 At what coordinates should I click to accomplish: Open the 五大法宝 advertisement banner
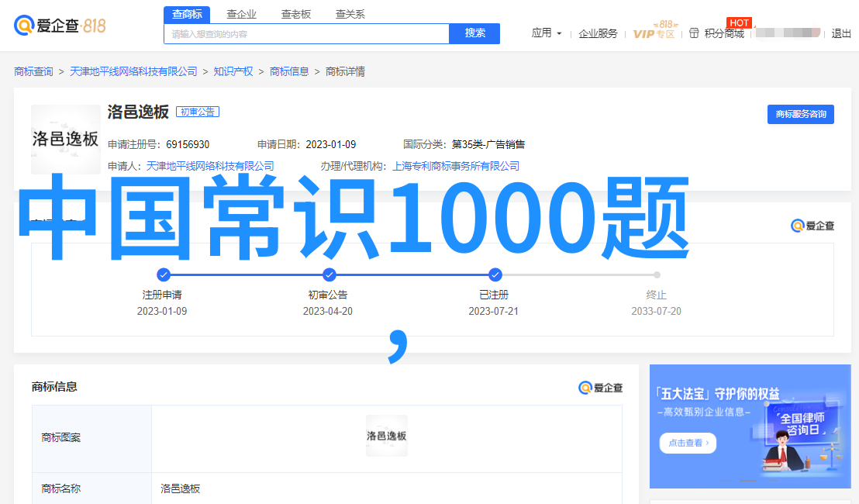point(750,426)
